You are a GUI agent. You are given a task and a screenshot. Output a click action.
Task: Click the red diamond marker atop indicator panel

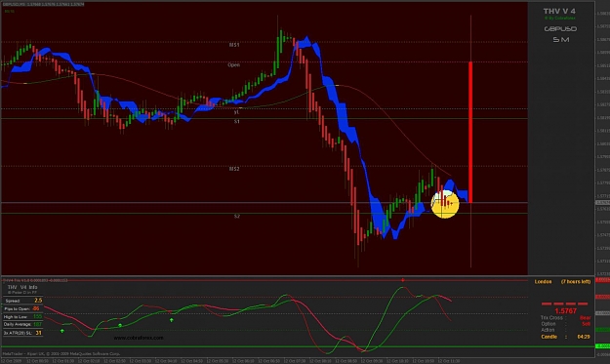tap(403, 280)
